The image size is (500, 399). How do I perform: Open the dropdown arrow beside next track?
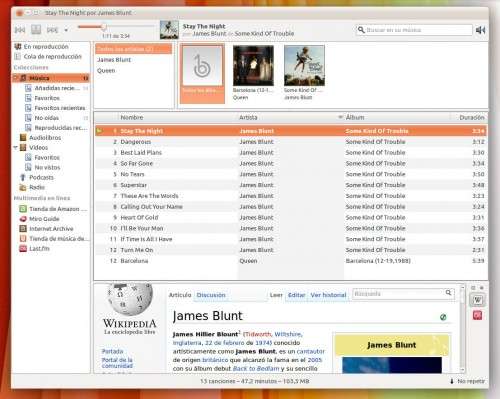66,30
